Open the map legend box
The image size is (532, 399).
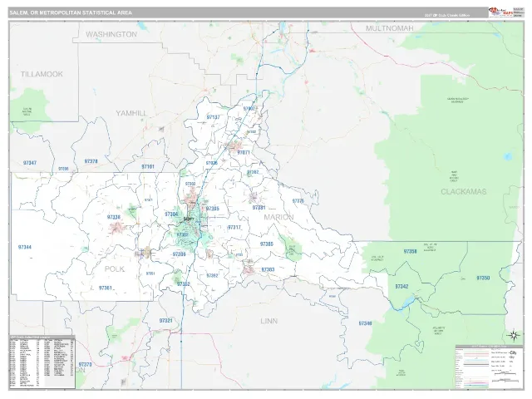point(489,367)
